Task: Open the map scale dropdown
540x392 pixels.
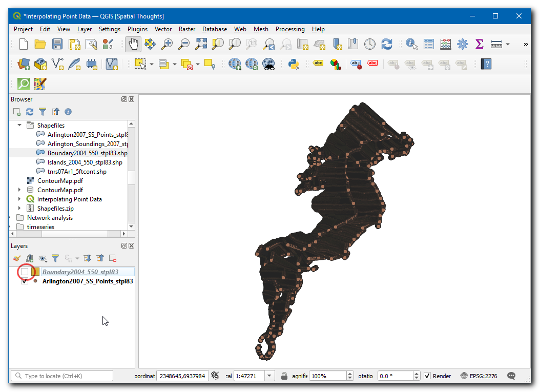Action: (269, 376)
